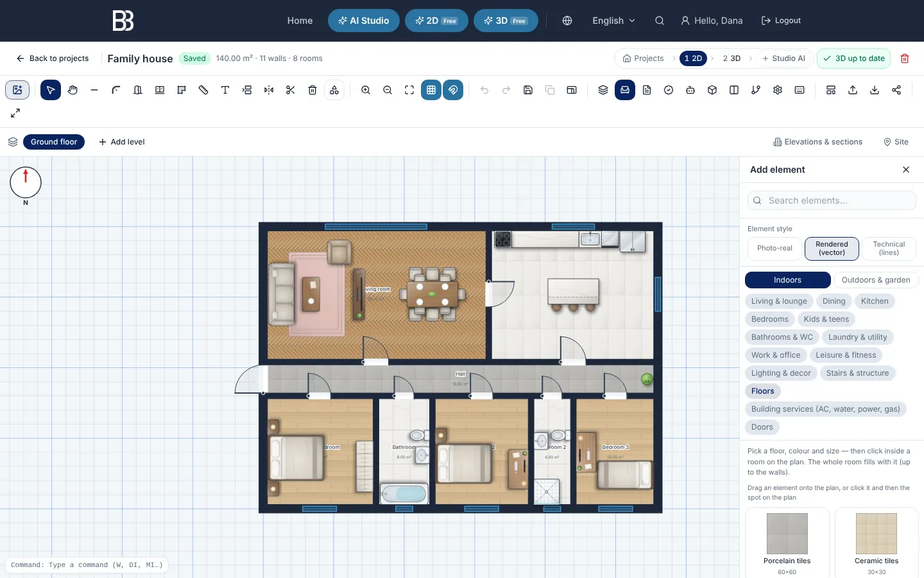This screenshot has height=578, width=924.
Task: Click the Add level button
Action: [x=122, y=142]
